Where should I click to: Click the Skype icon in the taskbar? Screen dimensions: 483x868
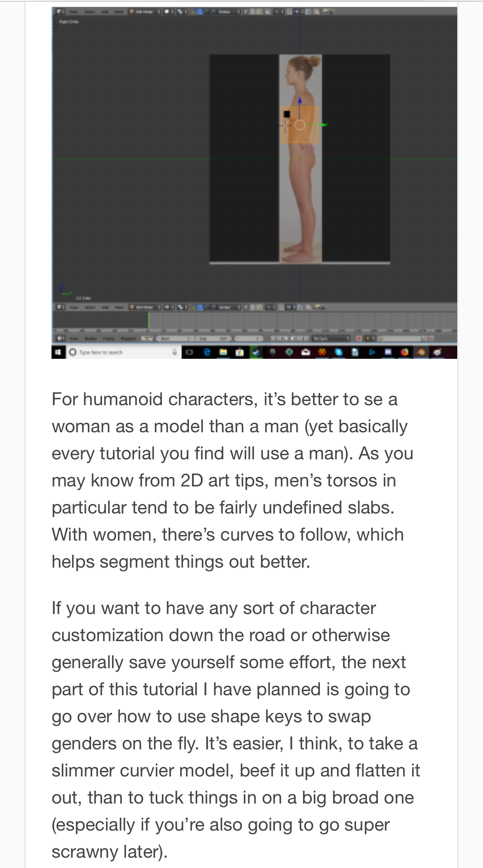[339, 352]
